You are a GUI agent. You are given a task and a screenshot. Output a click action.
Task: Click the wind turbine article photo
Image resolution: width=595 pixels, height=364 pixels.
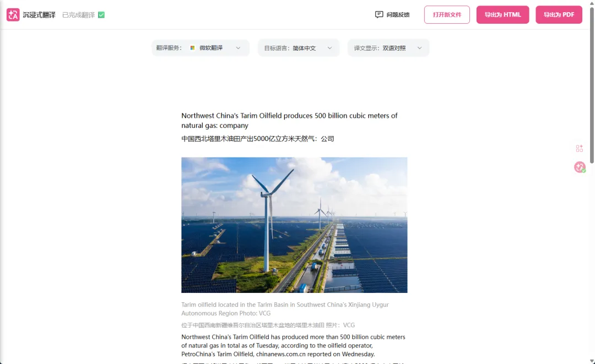[294, 225]
